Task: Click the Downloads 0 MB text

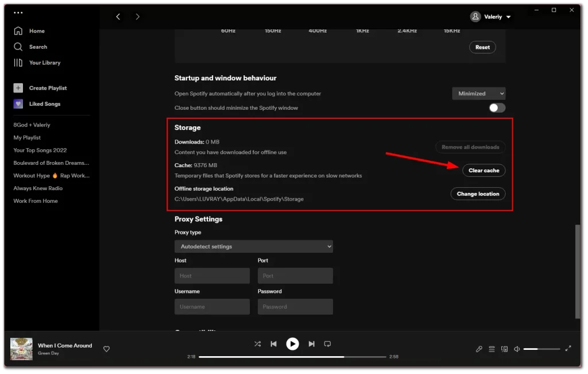Action: [x=197, y=142]
